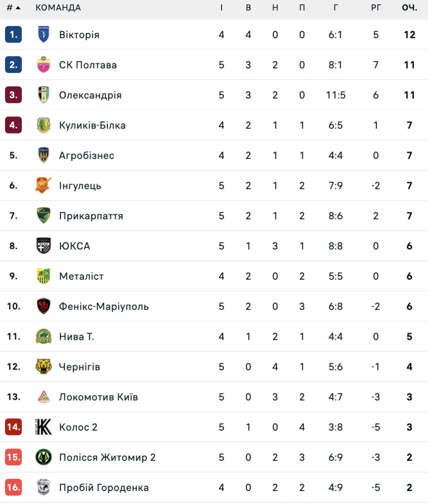Image resolution: width=428 pixels, height=504 pixels.
Task: Sort by the РГ goal difference header
Action: 376,8
